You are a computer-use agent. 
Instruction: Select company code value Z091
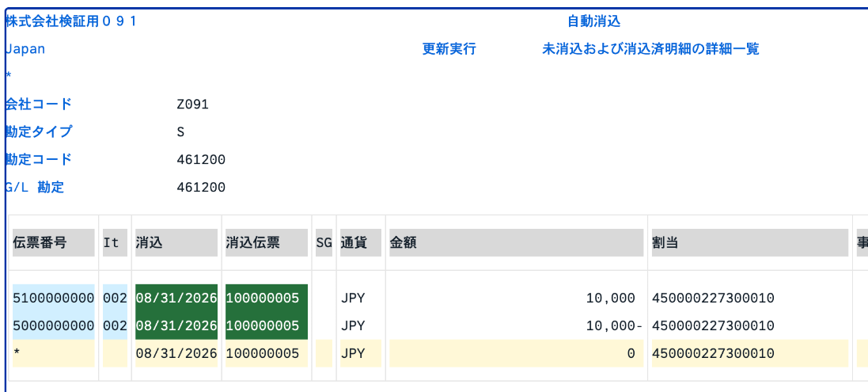click(192, 104)
